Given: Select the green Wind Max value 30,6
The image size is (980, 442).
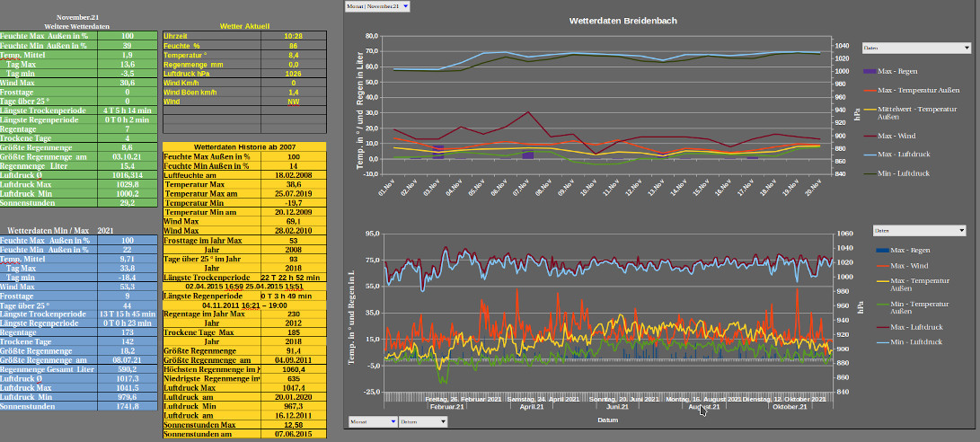Looking at the screenshot, I should click(x=128, y=83).
